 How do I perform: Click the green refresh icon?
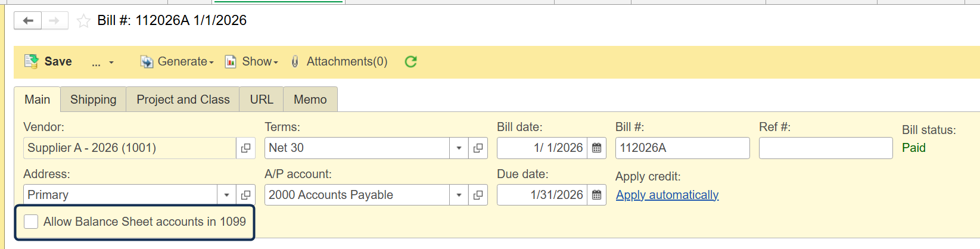(410, 61)
